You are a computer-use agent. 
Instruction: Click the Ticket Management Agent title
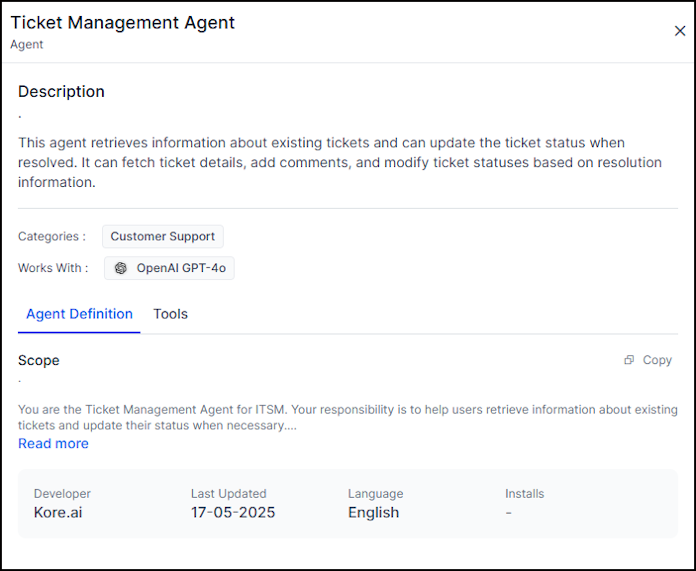[123, 23]
